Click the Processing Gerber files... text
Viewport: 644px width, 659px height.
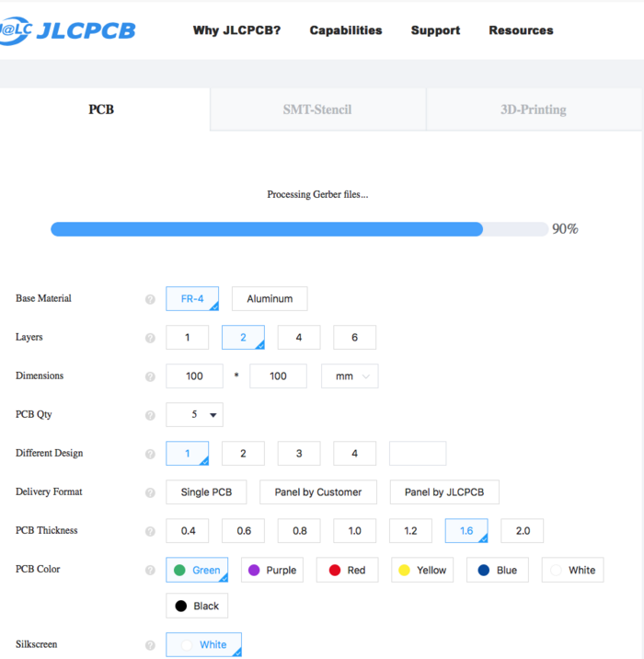pyautogui.click(x=317, y=194)
